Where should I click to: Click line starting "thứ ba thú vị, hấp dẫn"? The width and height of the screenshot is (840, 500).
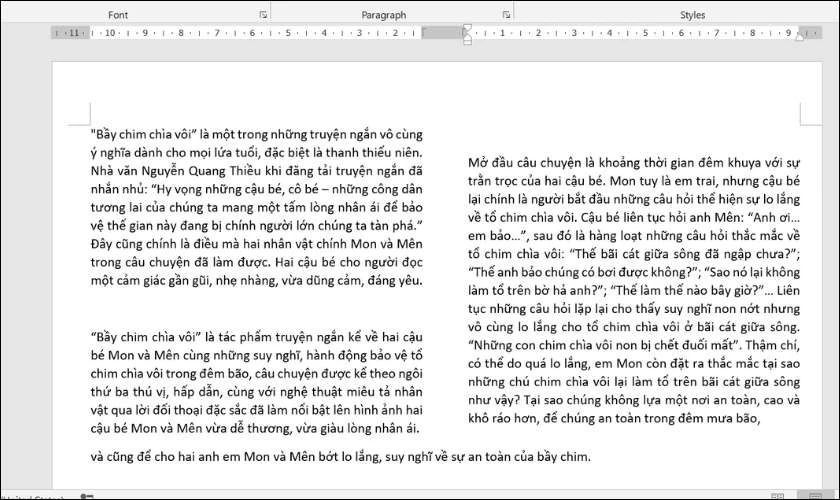[257, 392]
